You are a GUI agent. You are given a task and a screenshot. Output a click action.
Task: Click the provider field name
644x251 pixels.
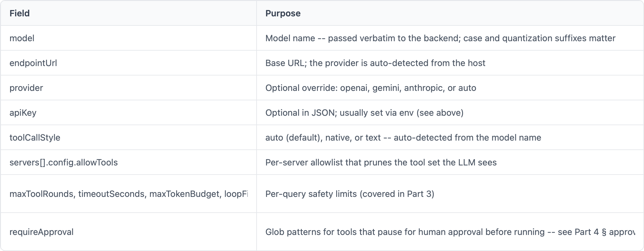click(26, 88)
